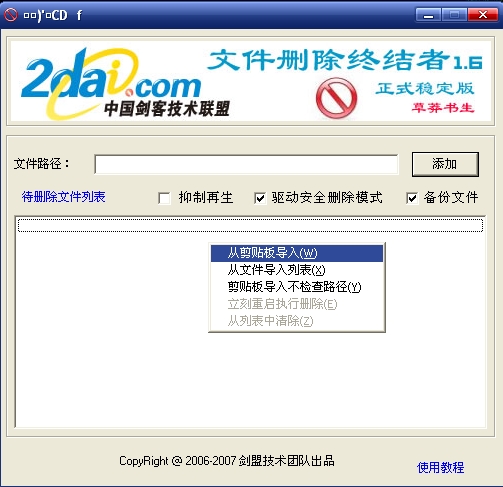Select 剪贴板导入不检查路径(Y) menu item

[x=297, y=287]
